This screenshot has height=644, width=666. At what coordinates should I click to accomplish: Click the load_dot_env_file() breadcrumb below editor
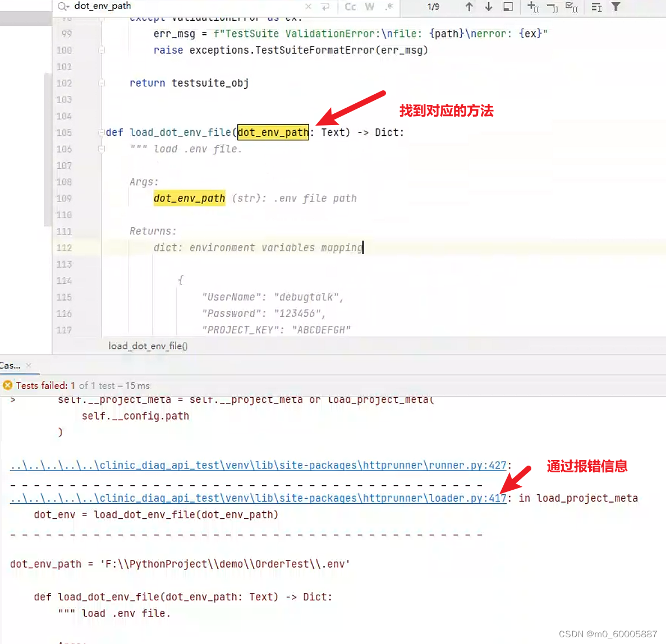[148, 346]
